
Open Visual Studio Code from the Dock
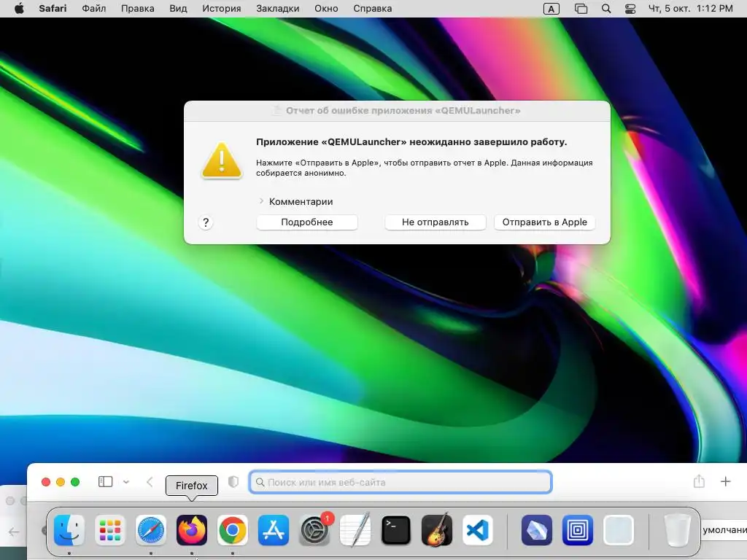pos(477,530)
